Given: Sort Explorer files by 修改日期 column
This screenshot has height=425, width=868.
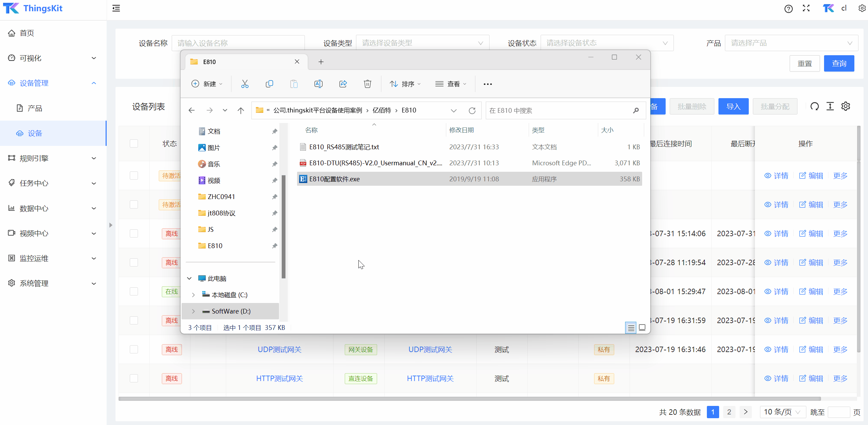Looking at the screenshot, I should click(461, 130).
